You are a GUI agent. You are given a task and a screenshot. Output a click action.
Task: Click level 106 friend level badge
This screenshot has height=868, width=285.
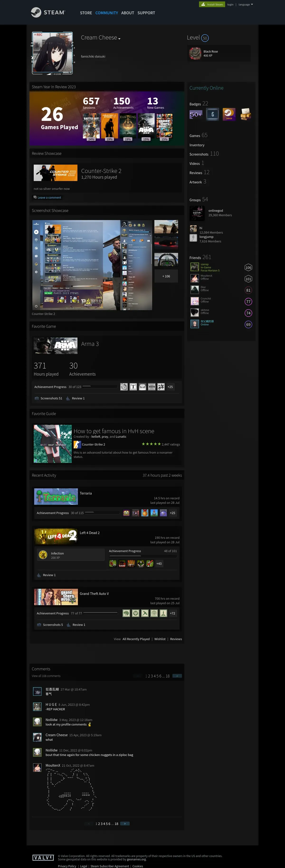pos(248,268)
